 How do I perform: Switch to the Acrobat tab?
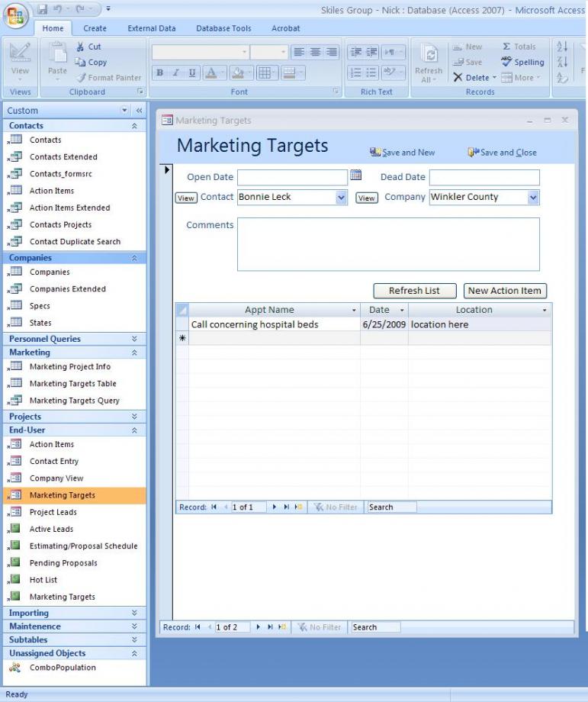tap(285, 28)
